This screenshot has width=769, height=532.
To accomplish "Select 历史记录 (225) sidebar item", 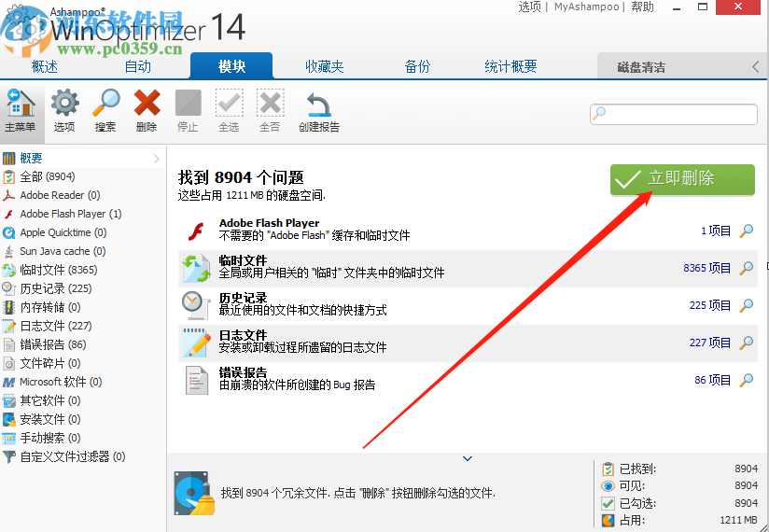I will point(81,288).
